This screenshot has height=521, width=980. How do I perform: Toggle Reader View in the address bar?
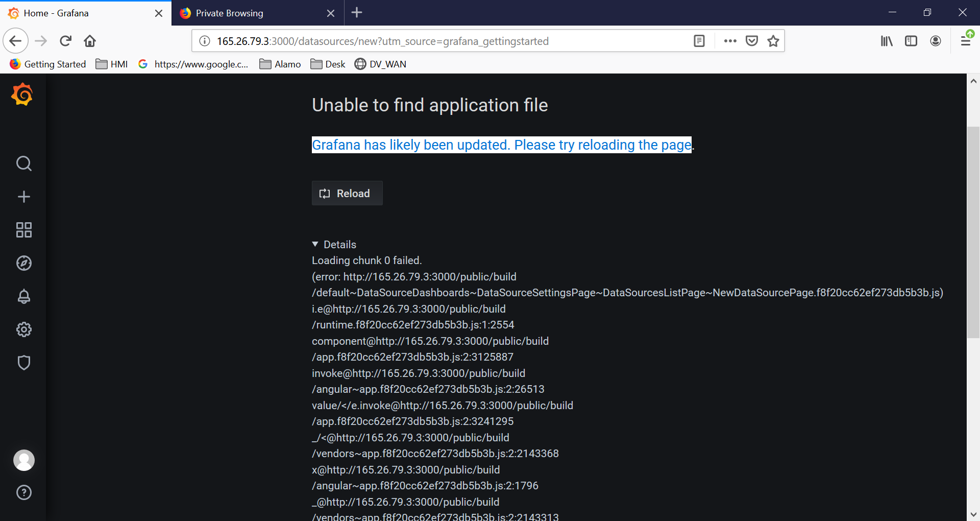pos(699,41)
